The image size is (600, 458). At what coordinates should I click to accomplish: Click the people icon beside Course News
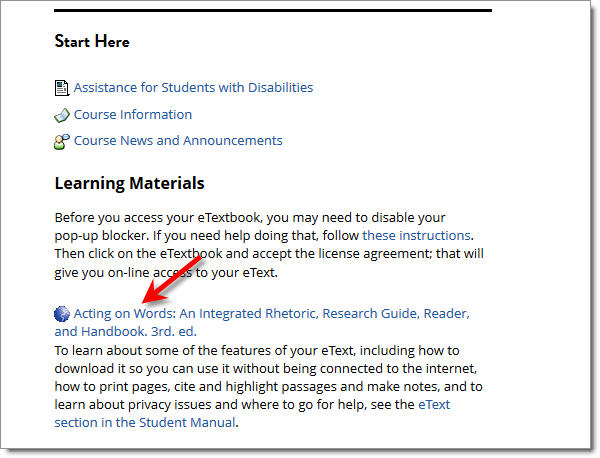click(62, 142)
